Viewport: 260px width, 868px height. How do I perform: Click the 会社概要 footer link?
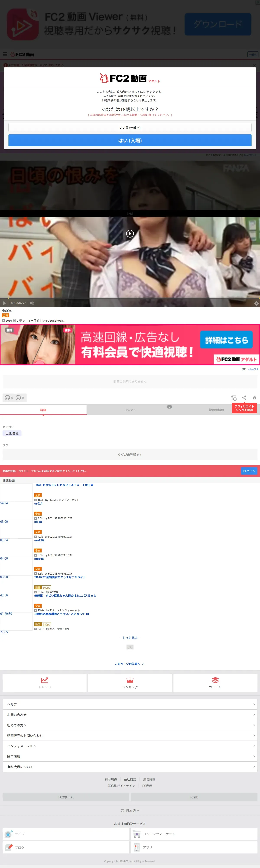(130, 779)
